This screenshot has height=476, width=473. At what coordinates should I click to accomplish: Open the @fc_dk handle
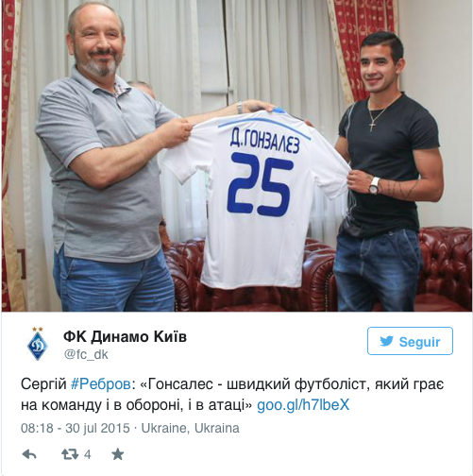point(86,354)
